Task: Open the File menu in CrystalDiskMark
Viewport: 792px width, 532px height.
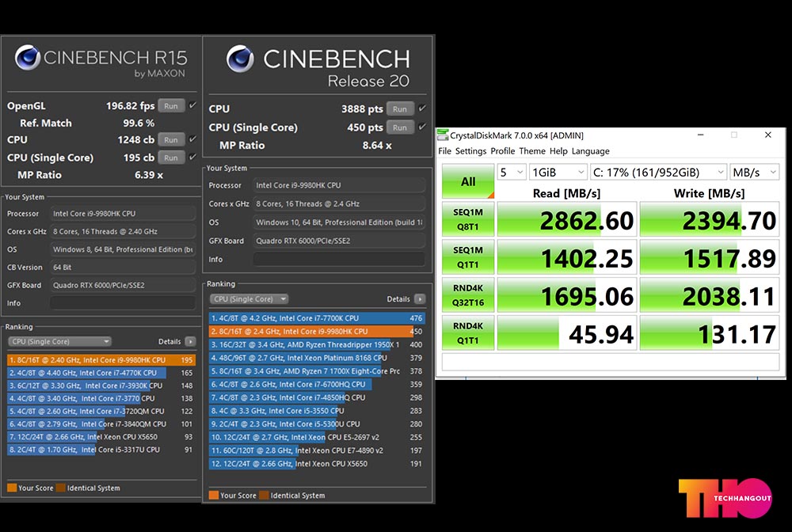Action: (445, 151)
